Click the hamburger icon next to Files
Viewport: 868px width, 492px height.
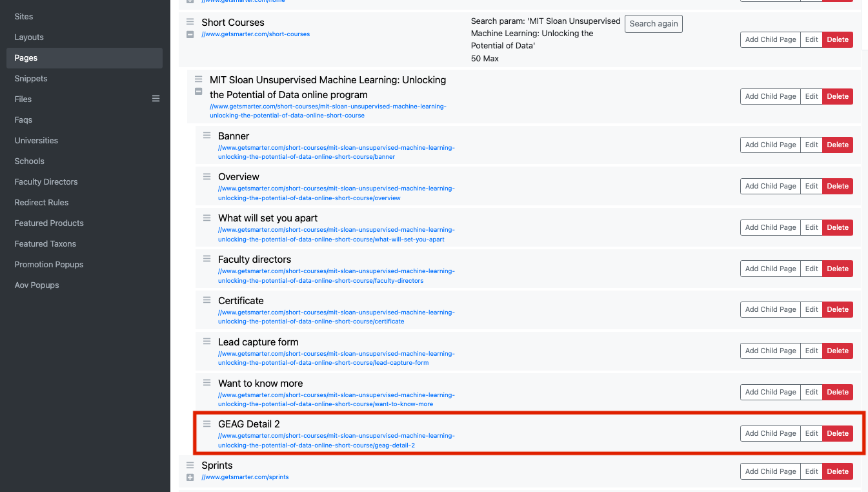(x=156, y=99)
